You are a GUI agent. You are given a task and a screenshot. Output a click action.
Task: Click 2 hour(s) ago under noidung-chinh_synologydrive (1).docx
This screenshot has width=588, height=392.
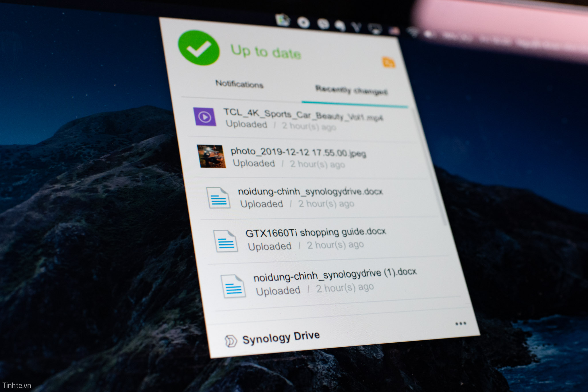coord(345,288)
